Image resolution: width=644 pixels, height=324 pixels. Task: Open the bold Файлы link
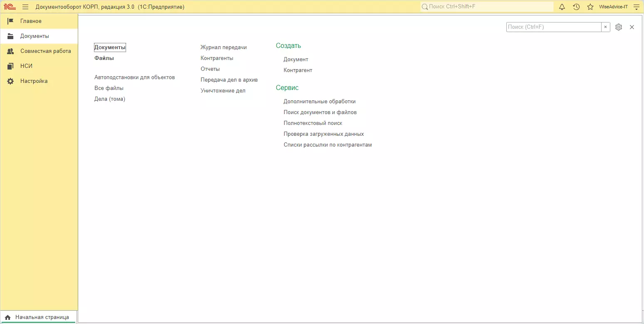coord(104,58)
